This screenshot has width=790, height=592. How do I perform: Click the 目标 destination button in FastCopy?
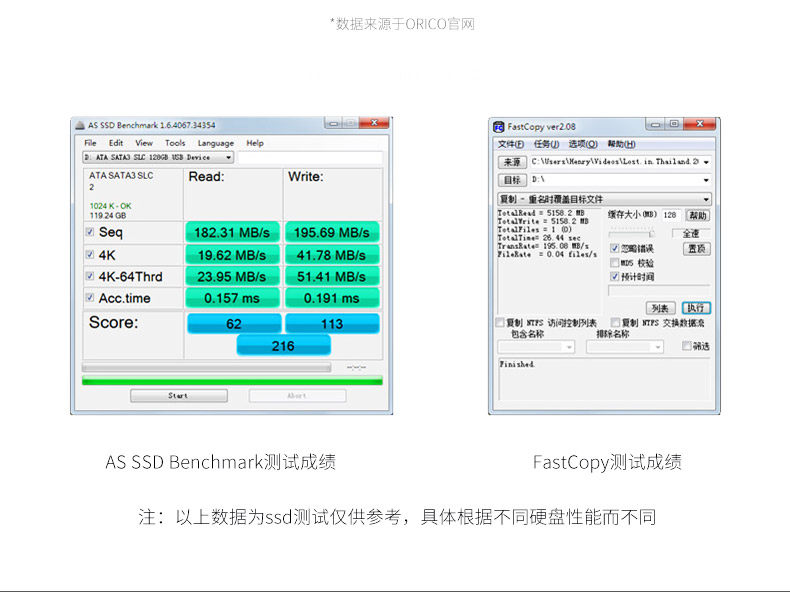tap(512, 180)
